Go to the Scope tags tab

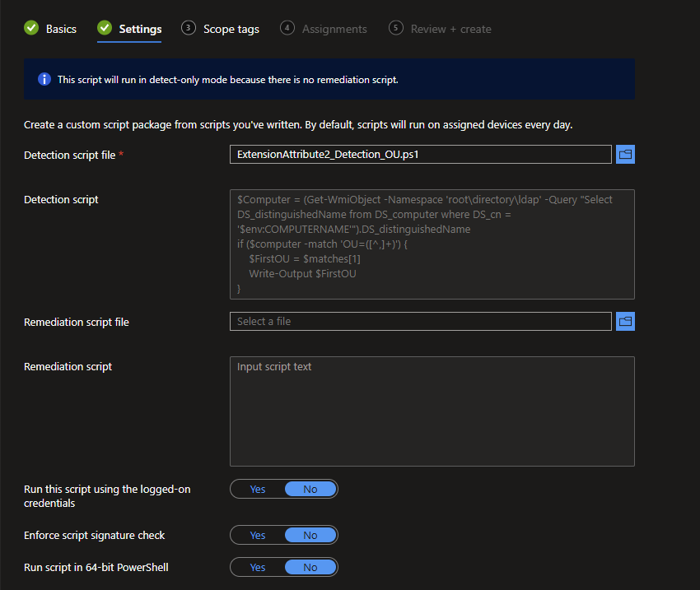click(x=231, y=29)
